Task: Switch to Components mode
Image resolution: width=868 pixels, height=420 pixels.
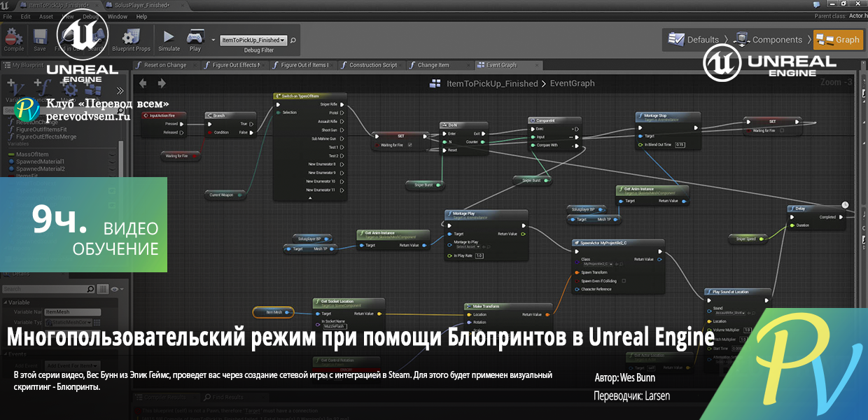Action: (x=769, y=40)
